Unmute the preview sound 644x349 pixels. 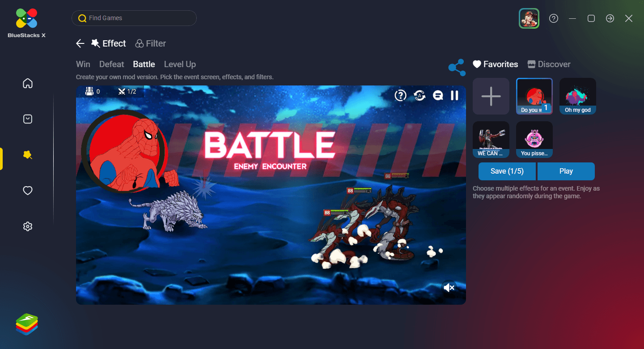(x=449, y=288)
